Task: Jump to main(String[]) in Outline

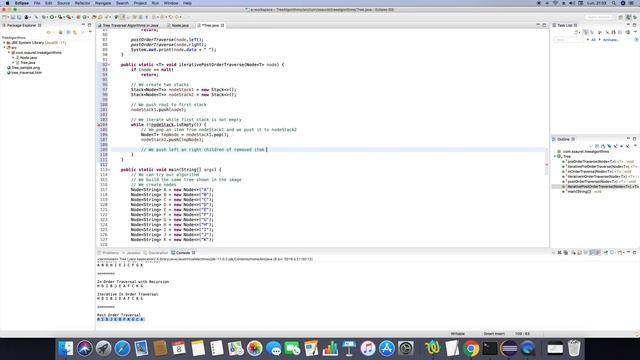Action: (581, 191)
